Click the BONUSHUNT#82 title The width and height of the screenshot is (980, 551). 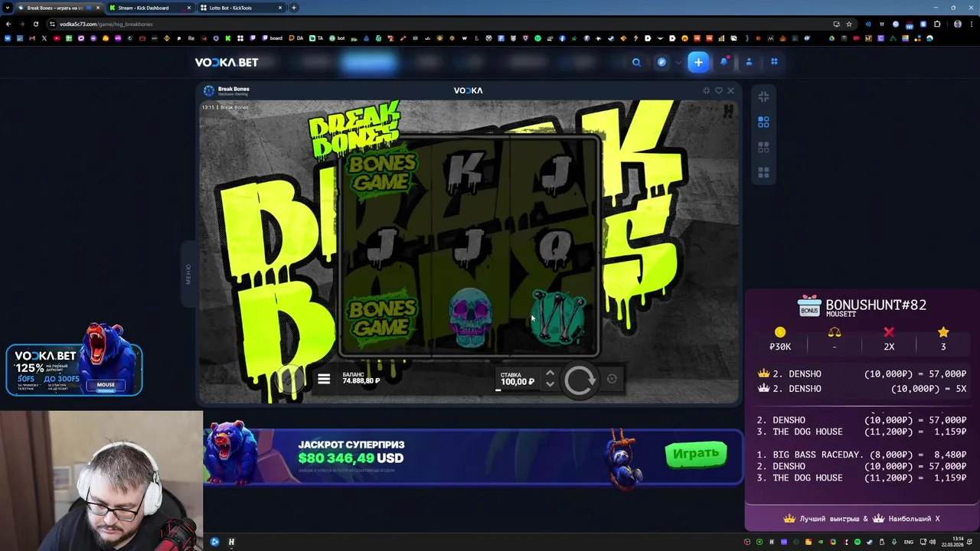(x=876, y=305)
